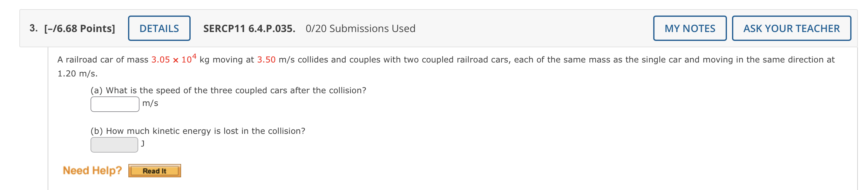
Task: Click the answer field for part (a)
Action: [x=114, y=104]
